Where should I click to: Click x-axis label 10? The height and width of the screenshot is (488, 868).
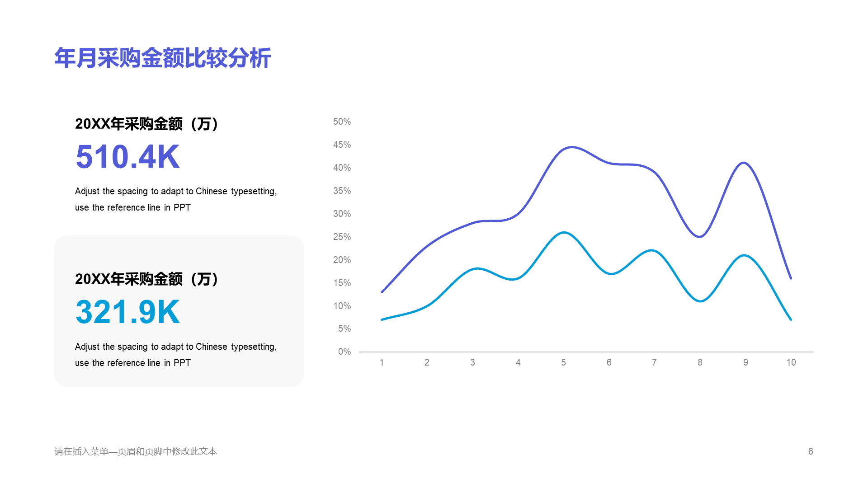pyautogui.click(x=791, y=362)
